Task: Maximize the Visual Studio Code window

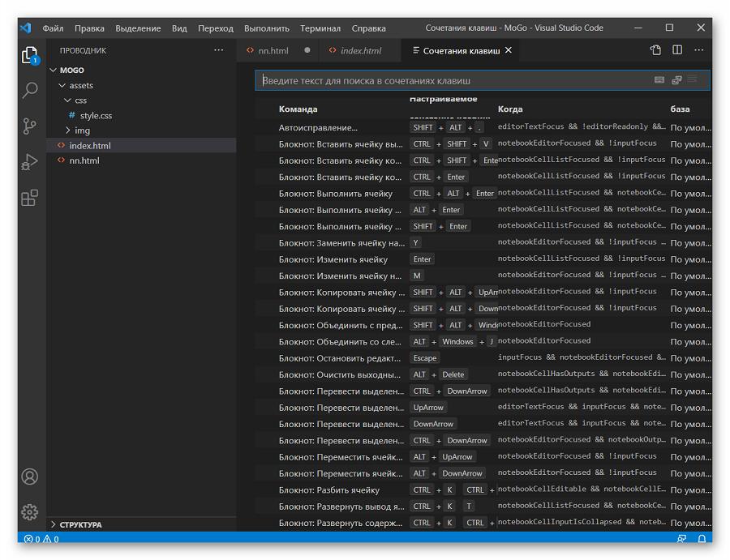Action: pyautogui.click(x=669, y=28)
